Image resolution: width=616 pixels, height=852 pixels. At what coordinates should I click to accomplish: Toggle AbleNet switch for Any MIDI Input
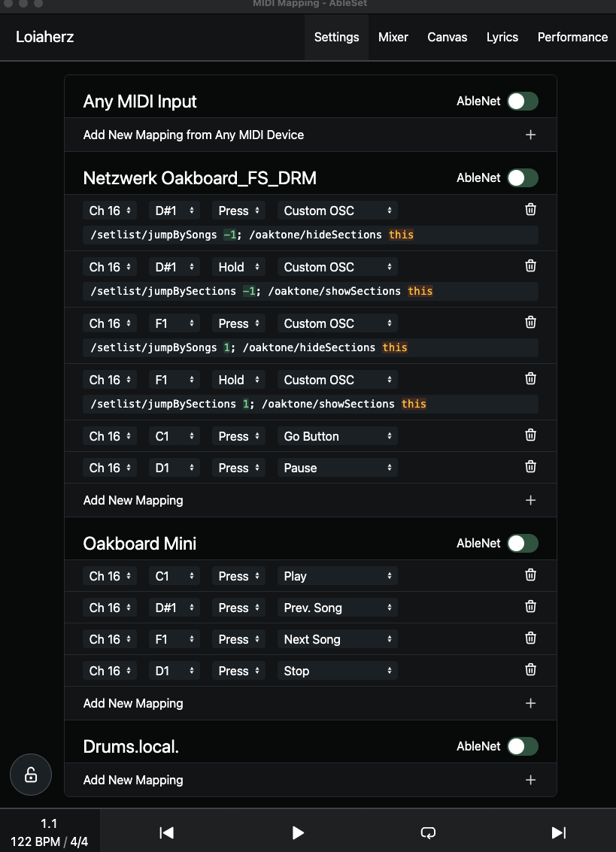522,102
